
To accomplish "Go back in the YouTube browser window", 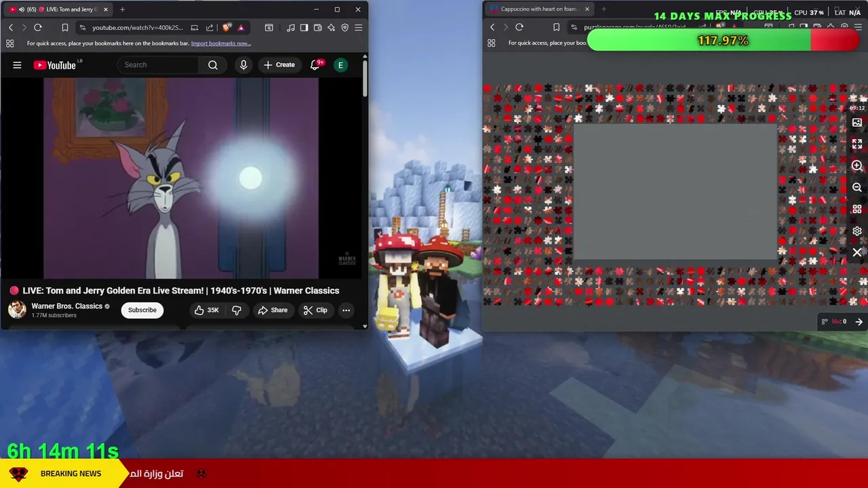I will click(x=11, y=28).
